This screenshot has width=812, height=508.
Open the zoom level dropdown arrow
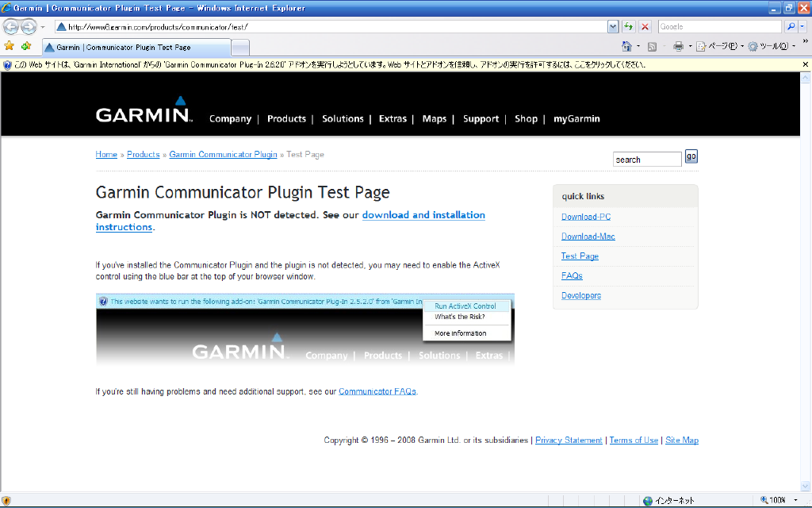795,500
